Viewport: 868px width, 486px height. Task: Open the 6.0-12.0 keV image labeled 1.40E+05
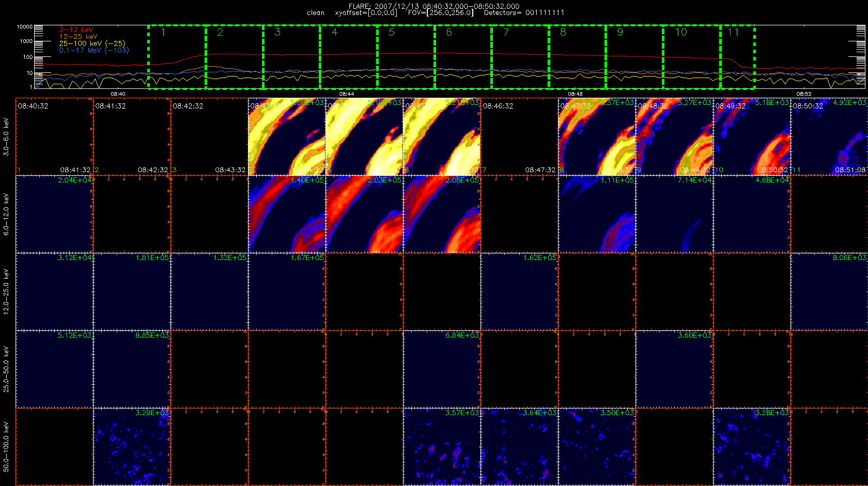coord(287,214)
